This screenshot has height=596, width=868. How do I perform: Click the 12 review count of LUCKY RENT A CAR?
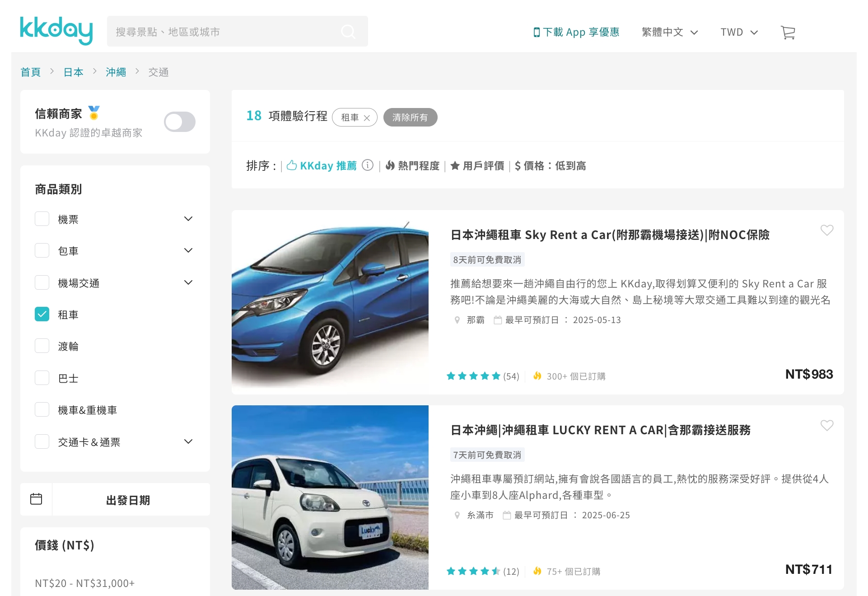511,572
